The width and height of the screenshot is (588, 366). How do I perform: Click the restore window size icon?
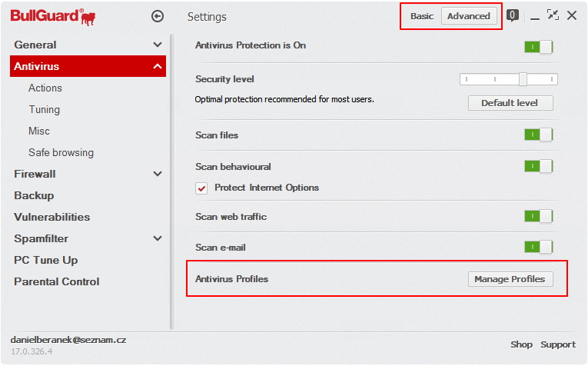553,15
